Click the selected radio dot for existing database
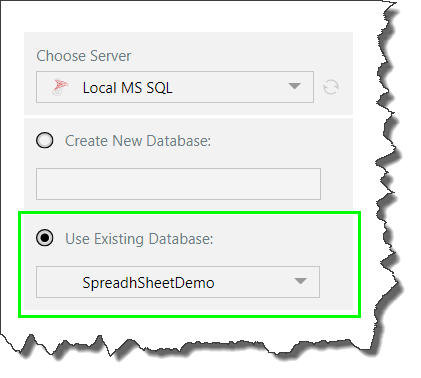Screen dimensions: 421x378 (45, 238)
